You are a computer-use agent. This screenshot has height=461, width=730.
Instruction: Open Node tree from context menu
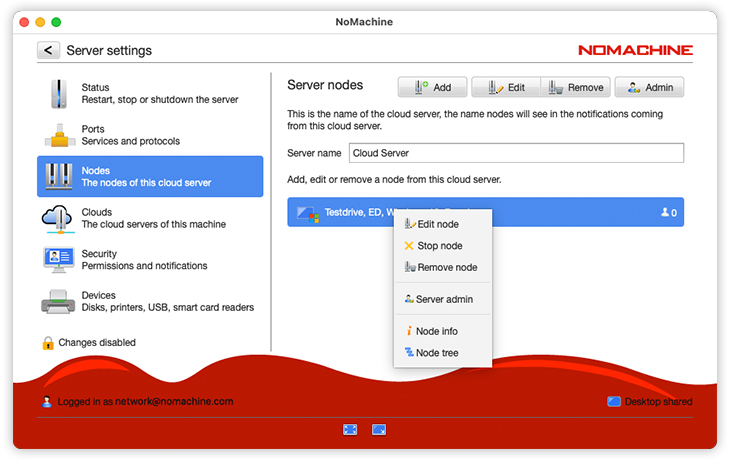click(436, 353)
